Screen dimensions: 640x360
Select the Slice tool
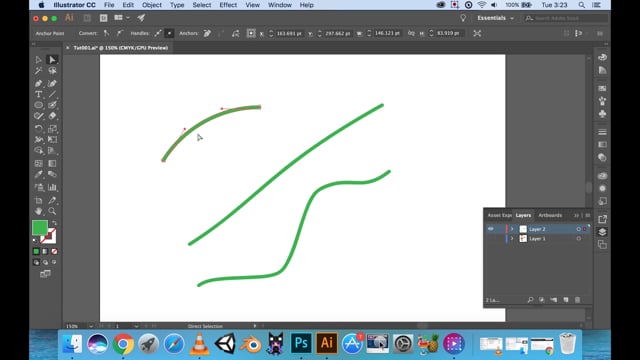coord(52,200)
